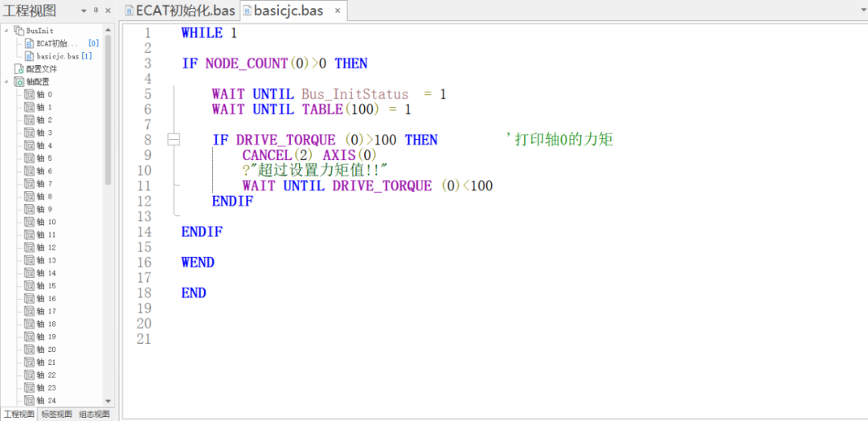The width and height of the screenshot is (868, 421).
Task: Close the basicjc.bas tab
Action: click(x=337, y=10)
